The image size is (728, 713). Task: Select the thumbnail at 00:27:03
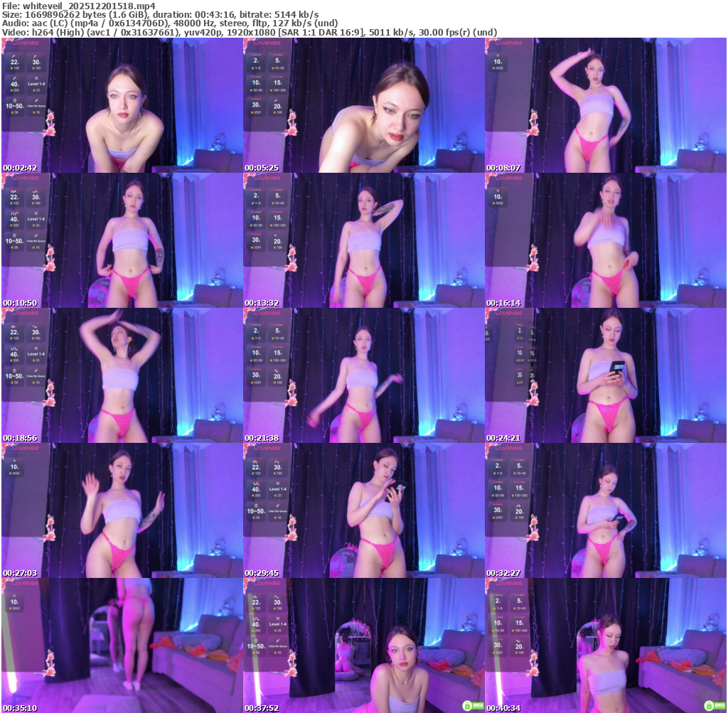(122, 510)
